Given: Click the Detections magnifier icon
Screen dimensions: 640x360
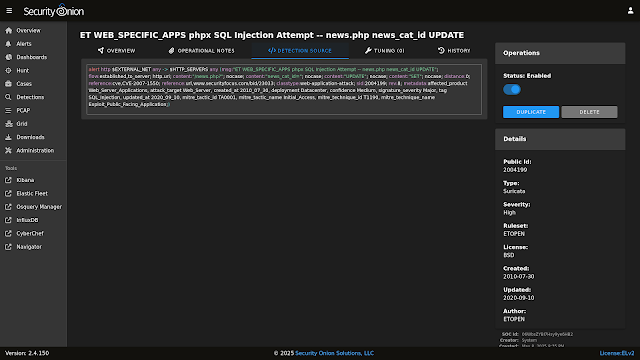Looking at the screenshot, I should 8,97.
